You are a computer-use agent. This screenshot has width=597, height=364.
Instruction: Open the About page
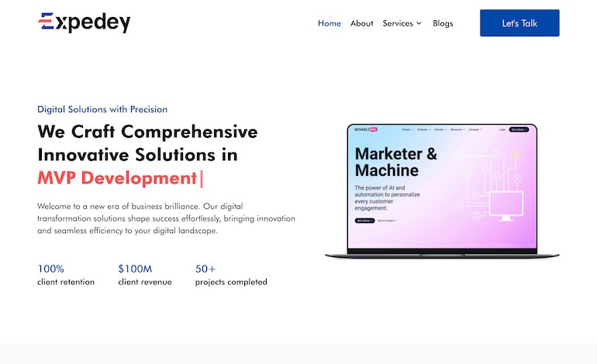pyautogui.click(x=361, y=23)
